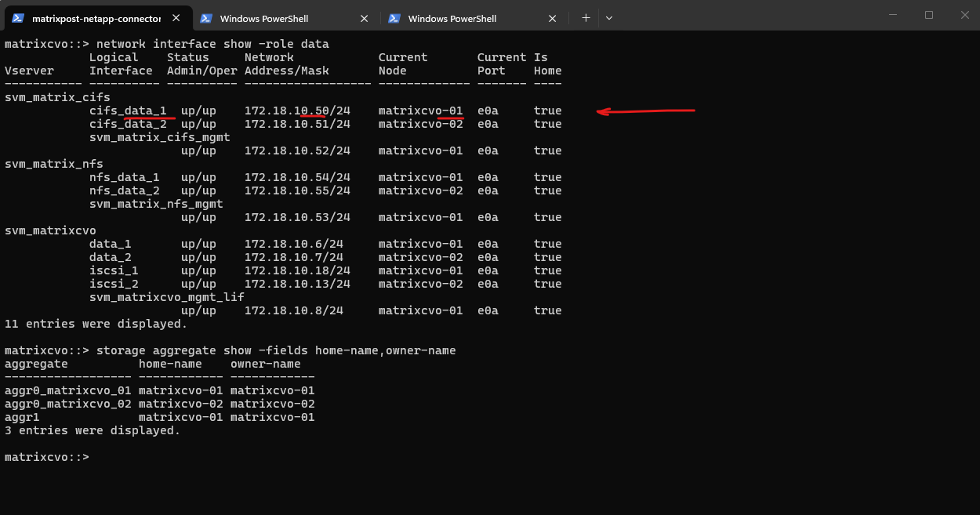Open a new tab with the plus button

coord(586,17)
